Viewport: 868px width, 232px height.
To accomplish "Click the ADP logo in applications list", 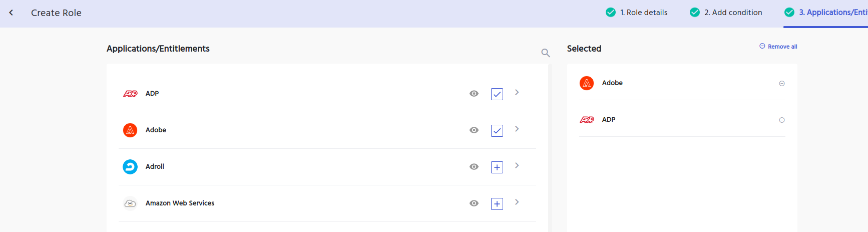I will [130, 94].
